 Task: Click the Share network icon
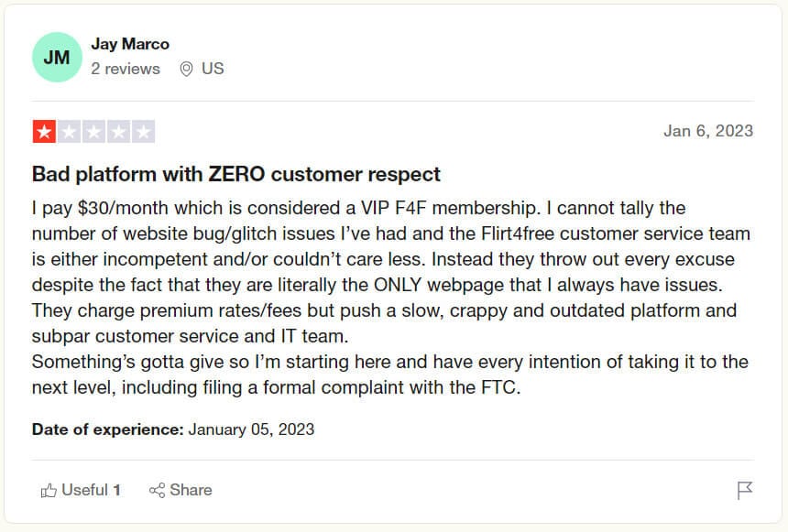[x=157, y=490]
